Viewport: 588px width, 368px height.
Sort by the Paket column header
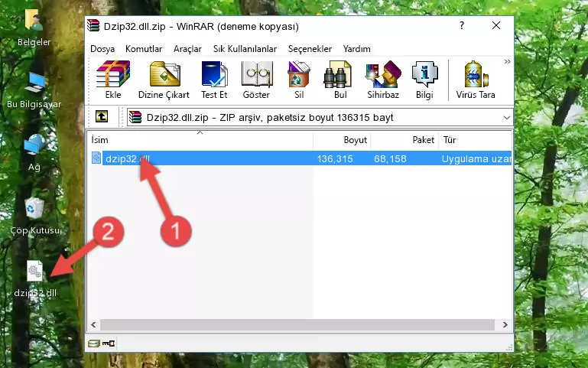click(x=404, y=140)
